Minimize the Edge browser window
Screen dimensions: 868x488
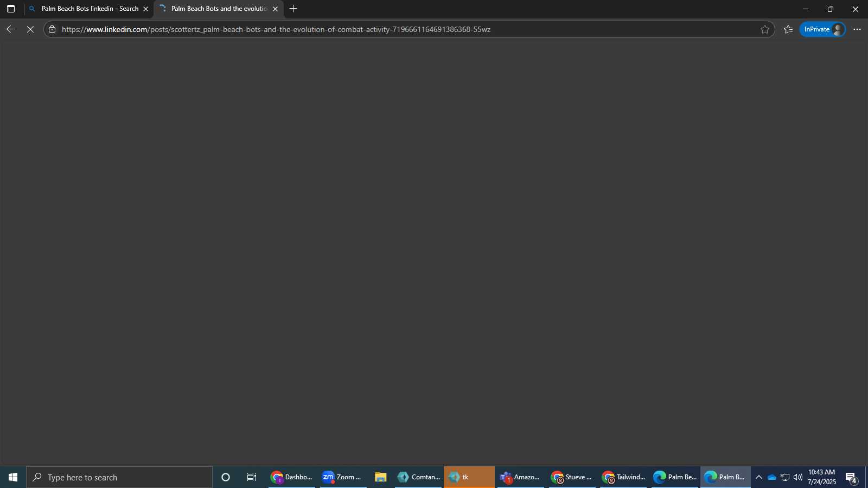point(806,9)
